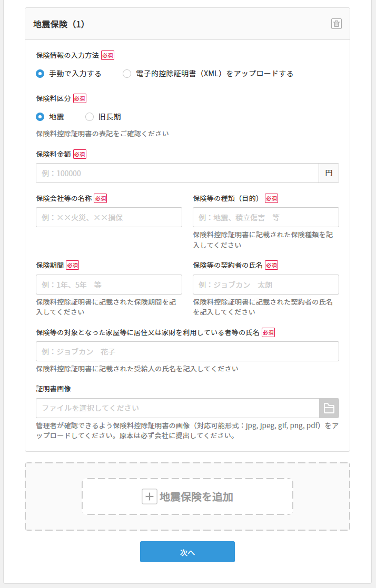The image size is (376, 588).
Task: Click the 必須 badge next to 保険料区分
Action: [x=80, y=98]
